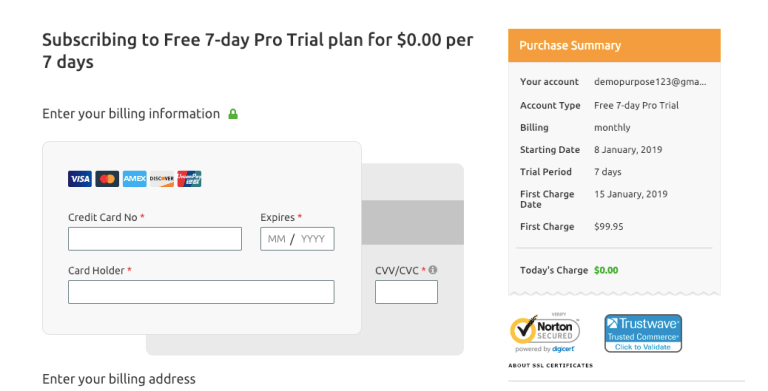Click the powered by digicert text
The image size is (768, 391).
545,349
